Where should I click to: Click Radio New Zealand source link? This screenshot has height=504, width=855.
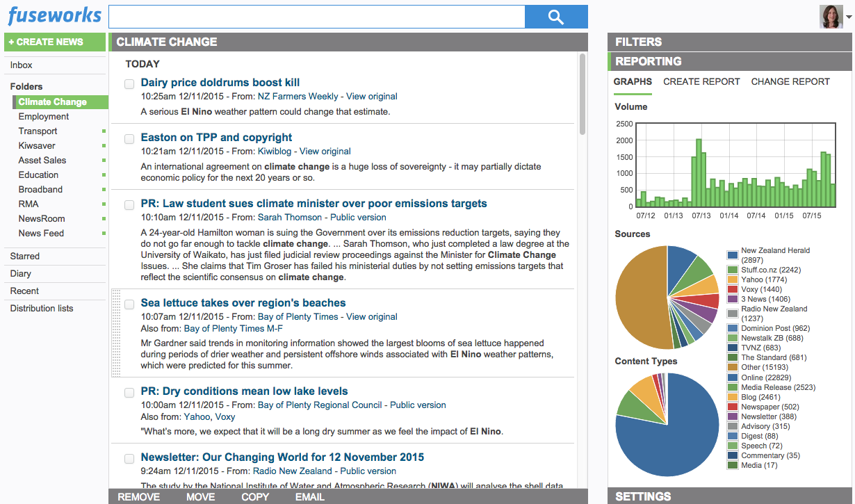[293, 471]
